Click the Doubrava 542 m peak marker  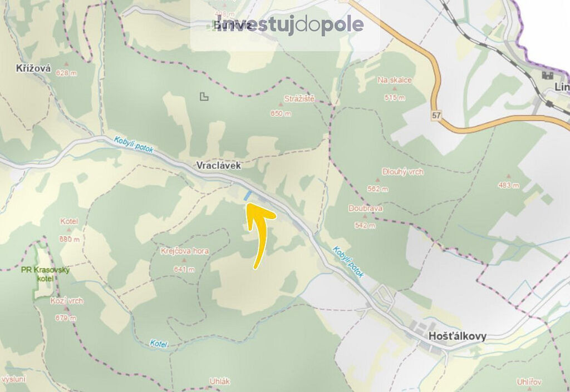point(365,217)
